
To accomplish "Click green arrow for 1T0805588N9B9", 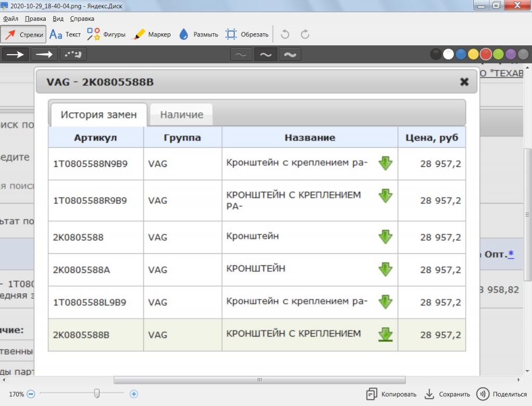I will click(385, 163).
